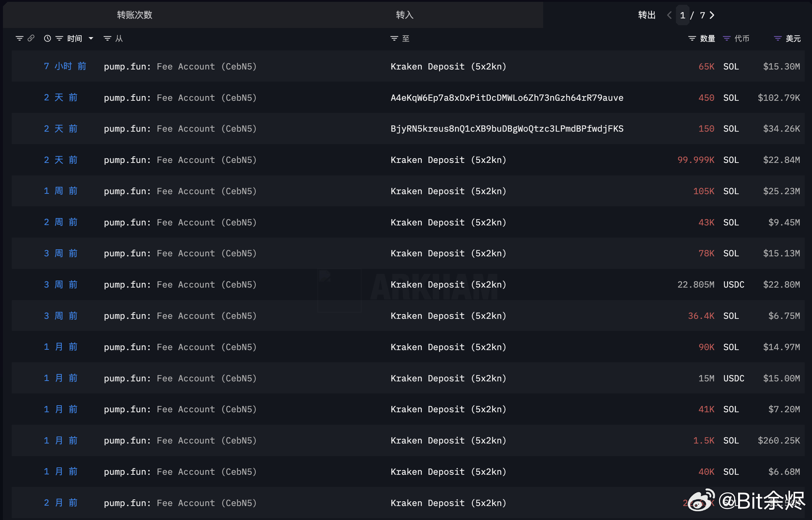This screenshot has height=520, width=812.
Task: Click the 22.805M USDC amount
Action: [696, 285]
